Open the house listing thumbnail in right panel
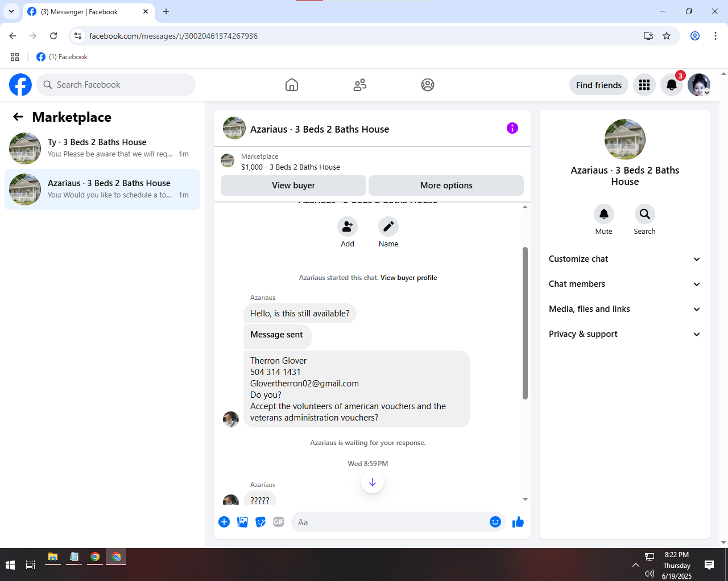Screen dimensions: 728x581 tap(625, 139)
